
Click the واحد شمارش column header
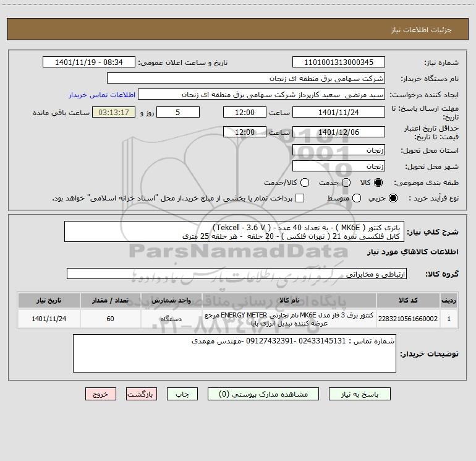click(x=171, y=300)
